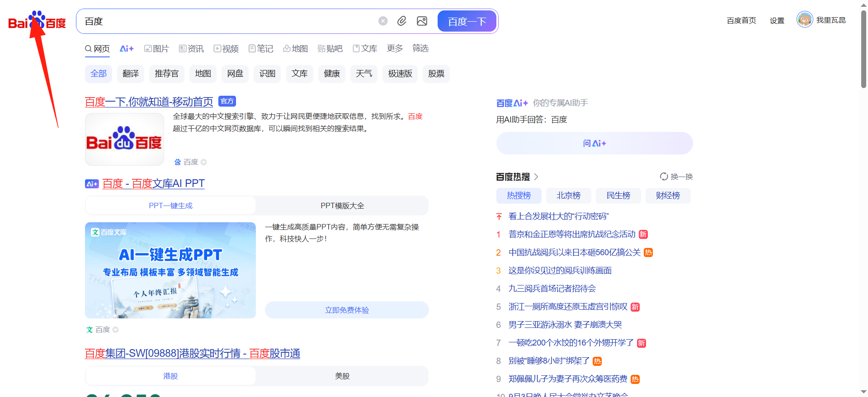Image resolution: width=868 pixels, height=397 pixels.
Task: Open the 筛选 filter options
Action: point(420,48)
